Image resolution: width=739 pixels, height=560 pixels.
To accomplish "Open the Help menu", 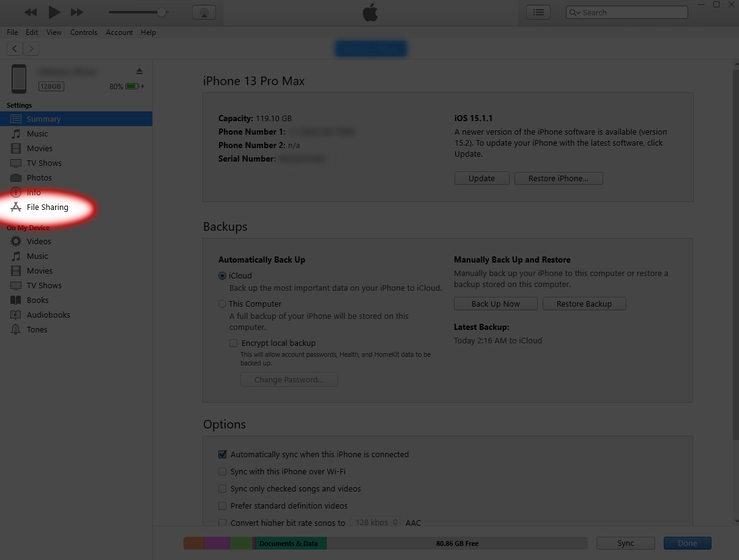I will (148, 32).
